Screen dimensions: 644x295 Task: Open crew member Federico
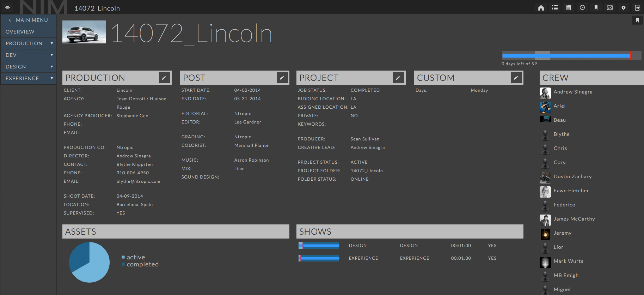pos(564,205)
